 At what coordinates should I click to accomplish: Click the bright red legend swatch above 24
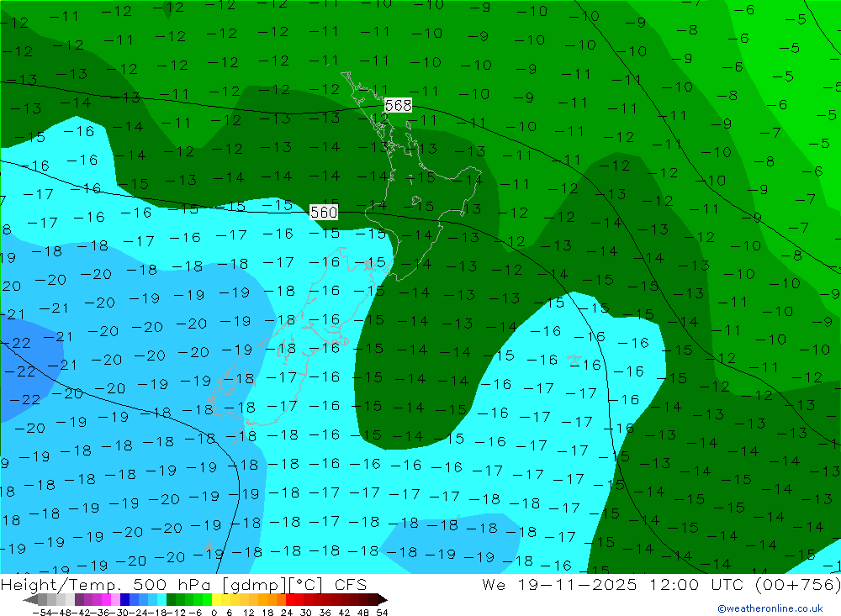(x=290, y=600)
